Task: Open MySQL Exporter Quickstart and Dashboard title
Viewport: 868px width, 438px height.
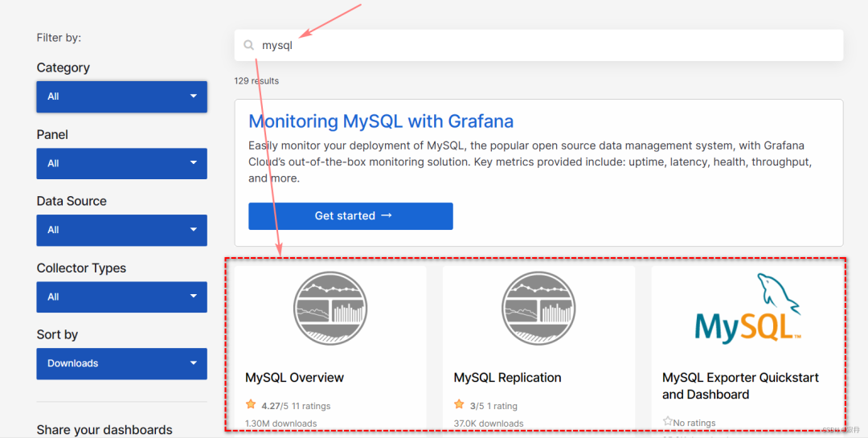Action: coord(740,386)
